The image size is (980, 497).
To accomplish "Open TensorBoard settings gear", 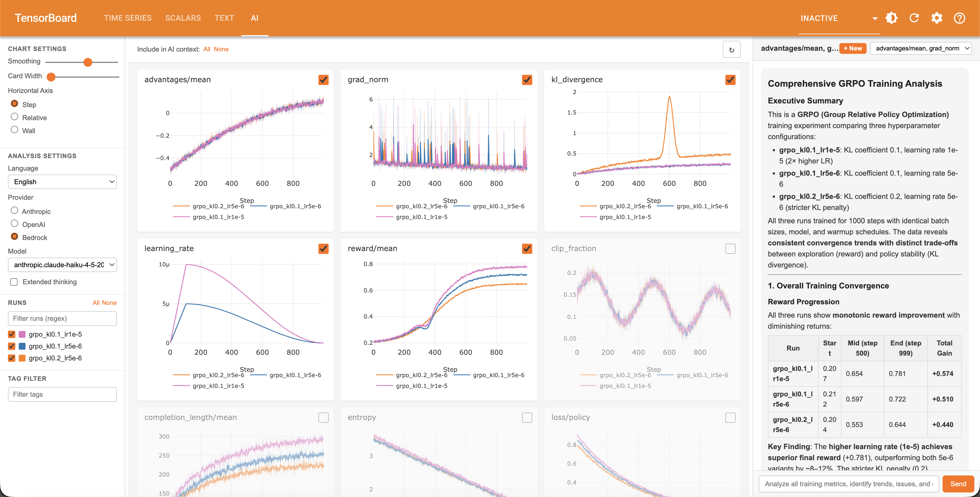I will pyautogui.click(x=937, y=18).
